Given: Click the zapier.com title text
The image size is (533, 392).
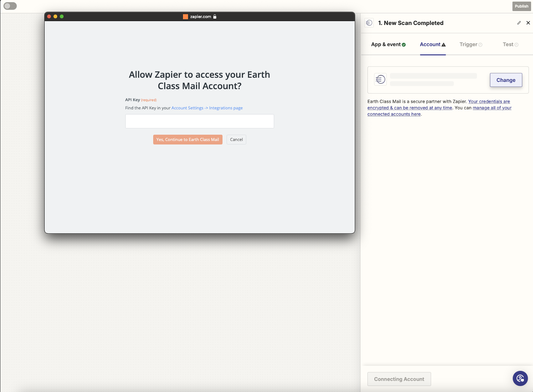Looking at the screenshot, I should coord(201,17).
